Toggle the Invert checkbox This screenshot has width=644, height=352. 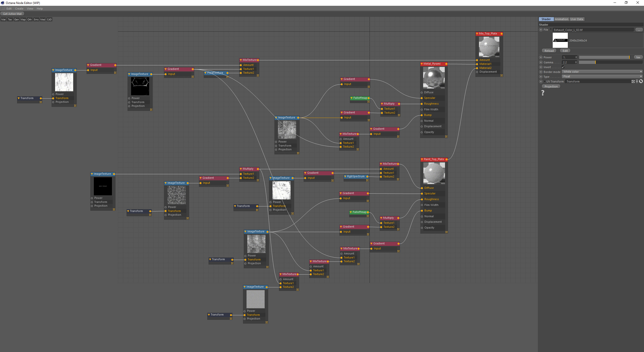(x=563, y=67)
